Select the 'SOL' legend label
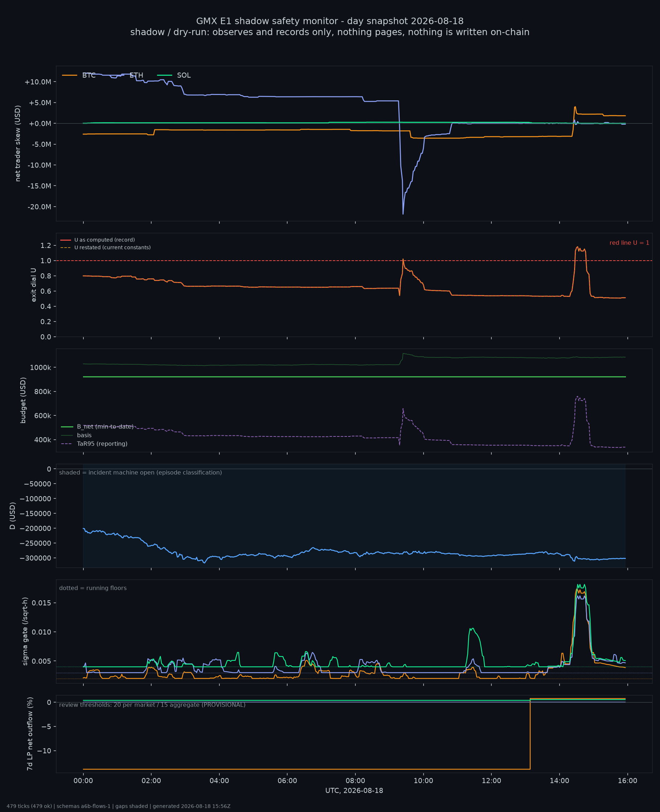 [184, 75]
